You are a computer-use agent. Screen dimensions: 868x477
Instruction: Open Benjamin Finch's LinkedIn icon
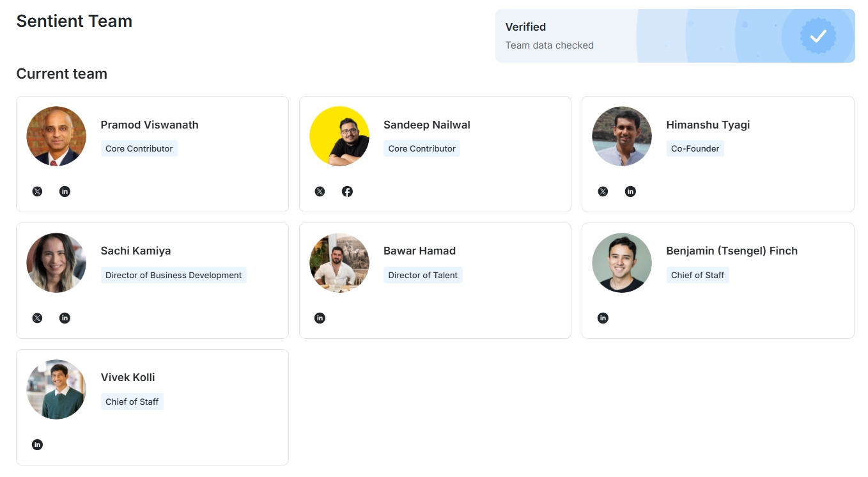(603, 318)
